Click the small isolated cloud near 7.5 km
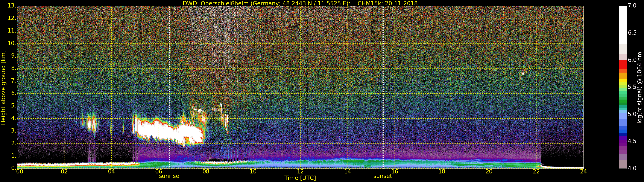Viewport: 644px width, 182px height. (523, 73)
